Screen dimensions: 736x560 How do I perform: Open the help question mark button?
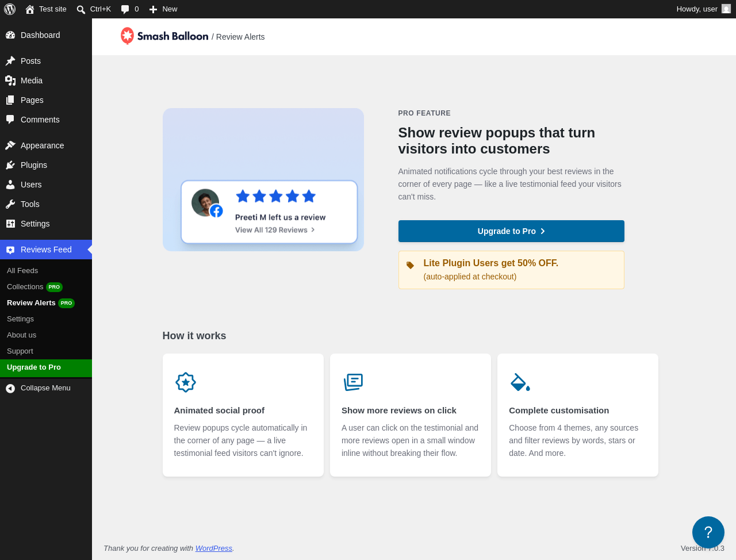708,532
